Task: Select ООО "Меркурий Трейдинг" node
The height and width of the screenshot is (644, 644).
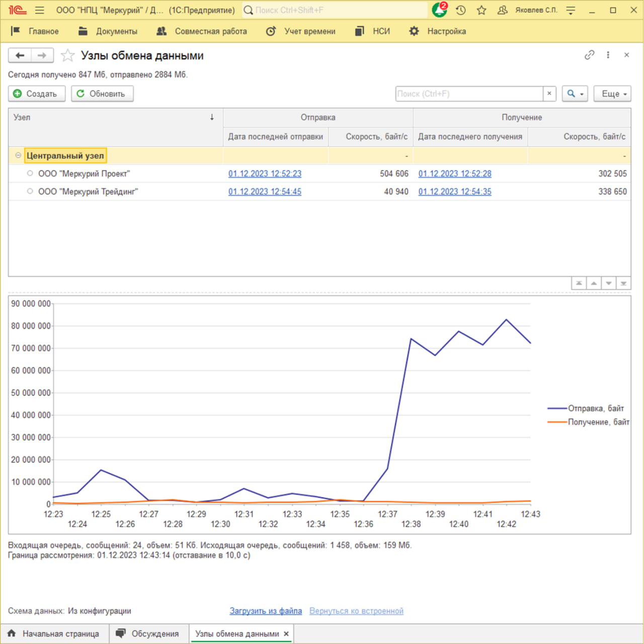Action: (88, 192)
